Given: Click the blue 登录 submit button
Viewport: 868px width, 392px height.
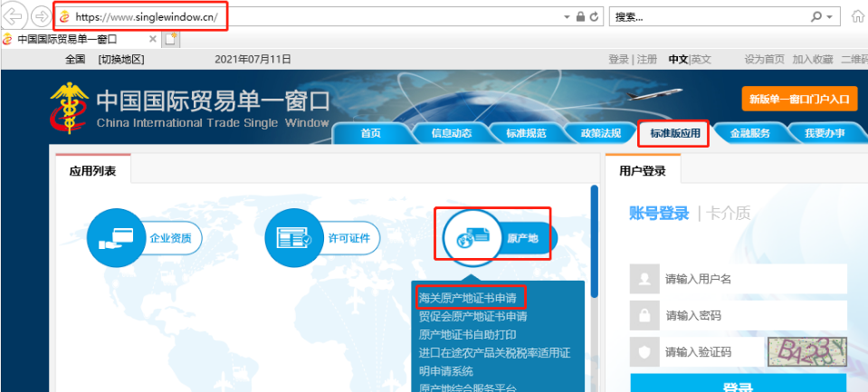Looking at the screenshot, I should coord(739,383).
